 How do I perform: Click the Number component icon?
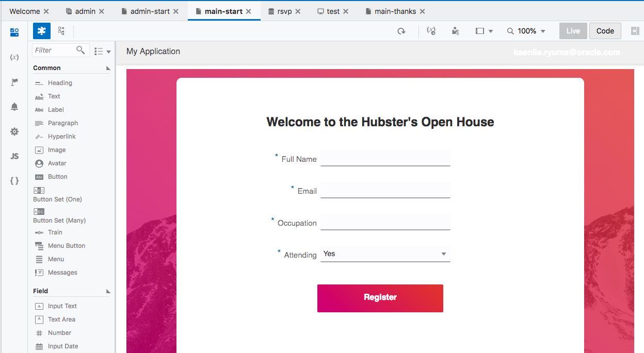point(39,333)
